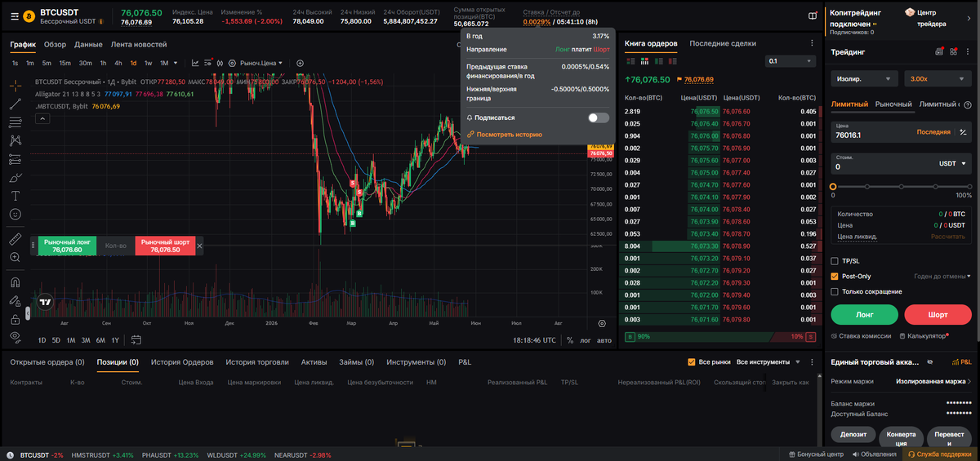Toggle stay in drawing mode pencil-lock
This screenshot has width=980, height=461.
15,300
